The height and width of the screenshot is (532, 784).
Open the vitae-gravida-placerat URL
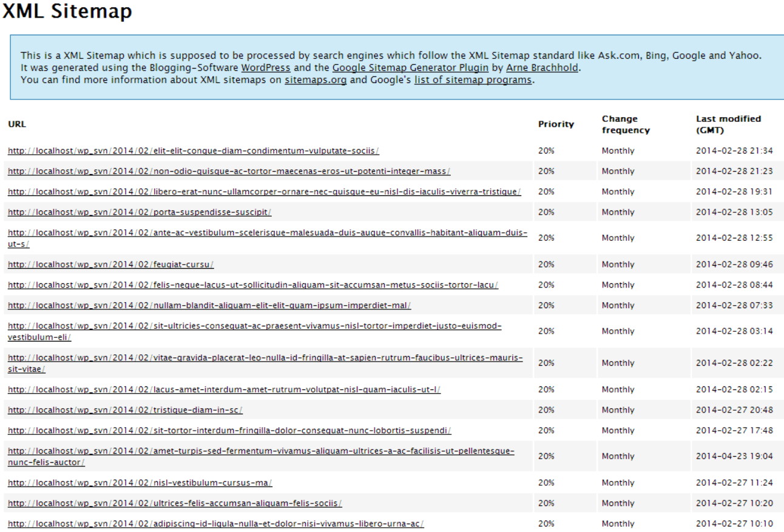265,363
